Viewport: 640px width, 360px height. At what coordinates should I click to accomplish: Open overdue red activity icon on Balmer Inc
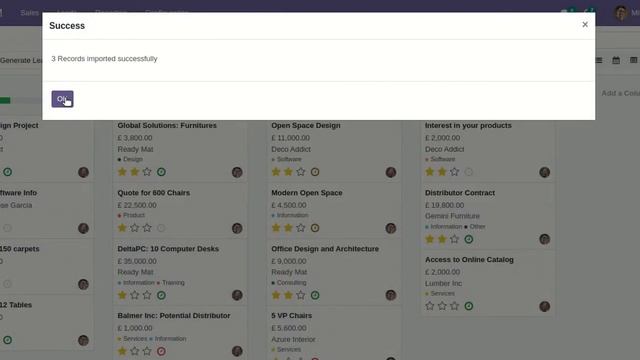click(161, 351)
